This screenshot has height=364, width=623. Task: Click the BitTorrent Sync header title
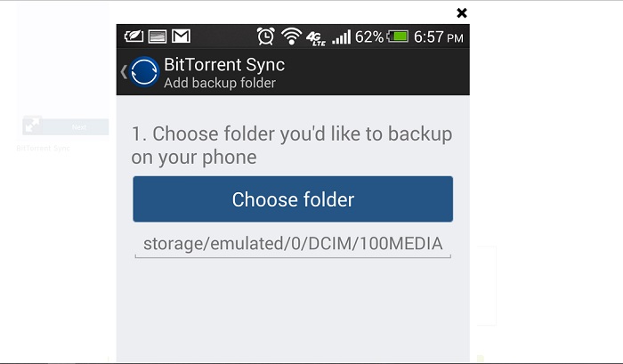(224, 65)
